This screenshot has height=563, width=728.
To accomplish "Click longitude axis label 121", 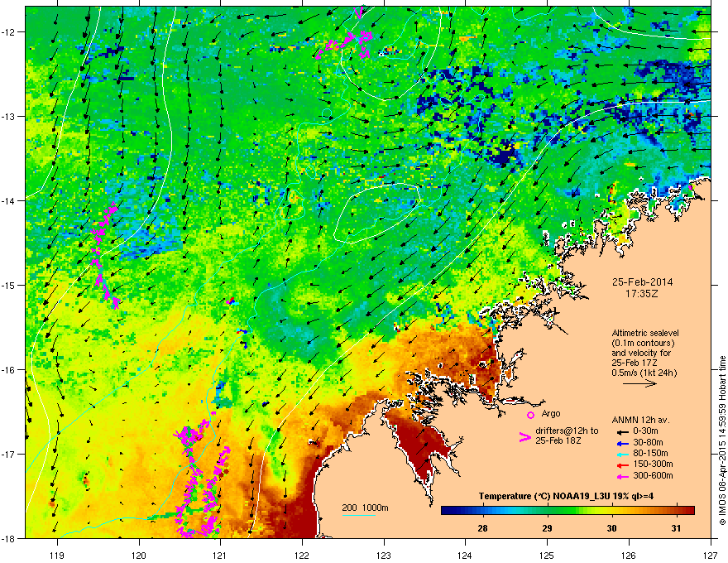I will coord(220,556).
